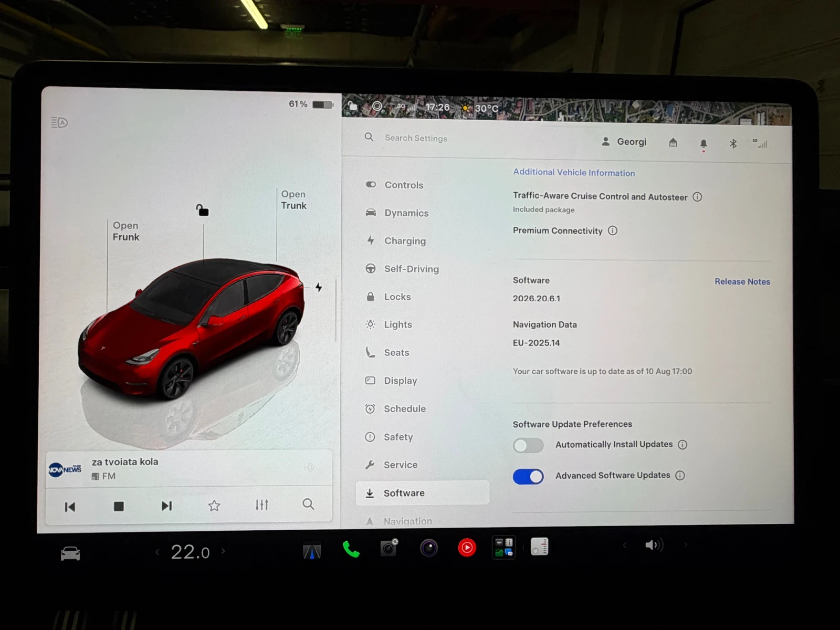Tap the Sentry Mode circle in the status bar

[377, 106]
